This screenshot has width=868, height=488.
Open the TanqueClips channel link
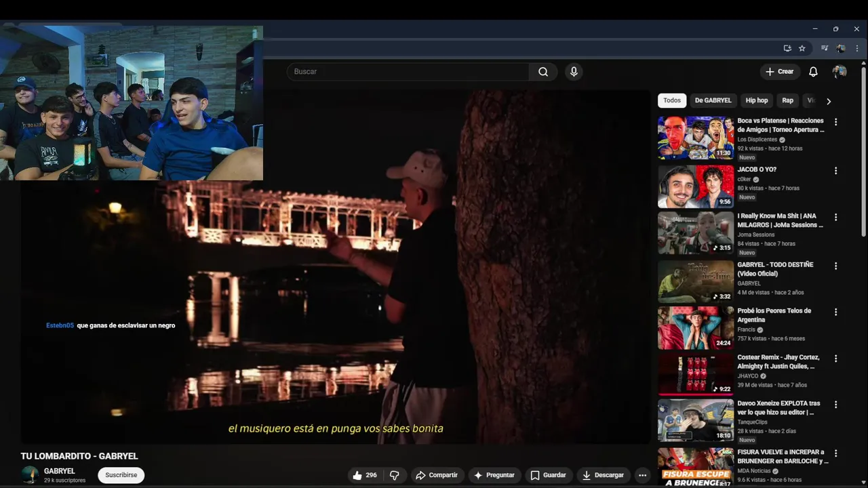[754, 421]
